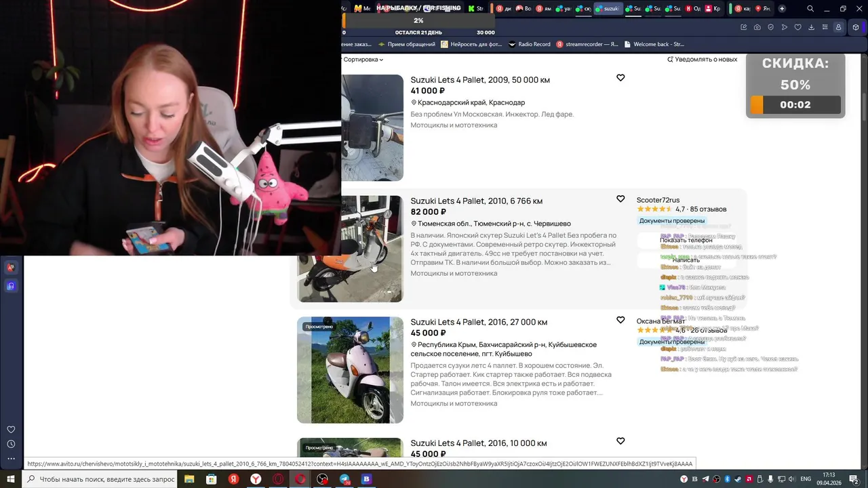
Task: Open Прием обращений bookmark
Action: 407,44
